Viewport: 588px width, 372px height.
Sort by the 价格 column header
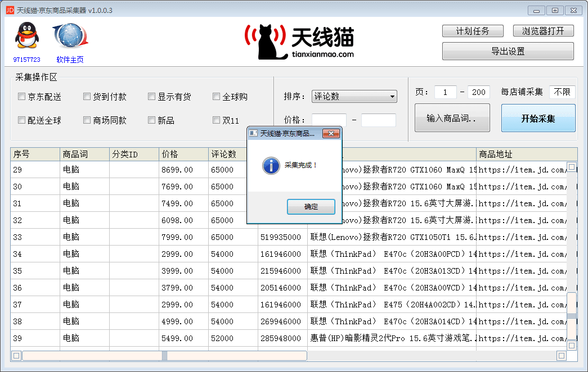coord(184,154)
